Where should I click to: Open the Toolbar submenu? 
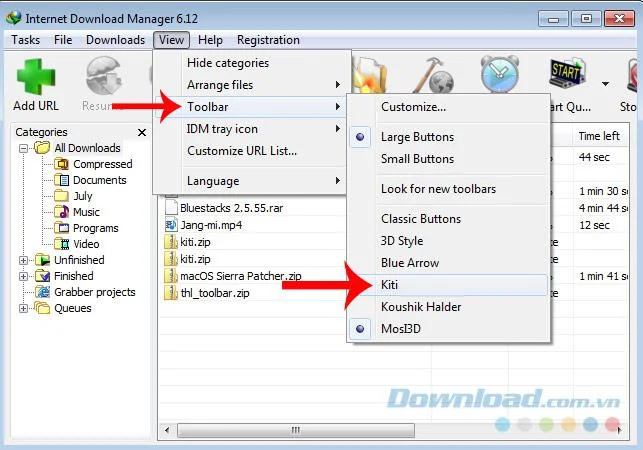(250, 107)
